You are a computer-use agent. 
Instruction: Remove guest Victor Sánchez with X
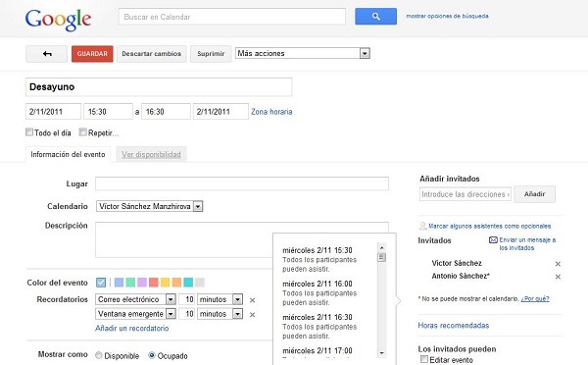558,264
